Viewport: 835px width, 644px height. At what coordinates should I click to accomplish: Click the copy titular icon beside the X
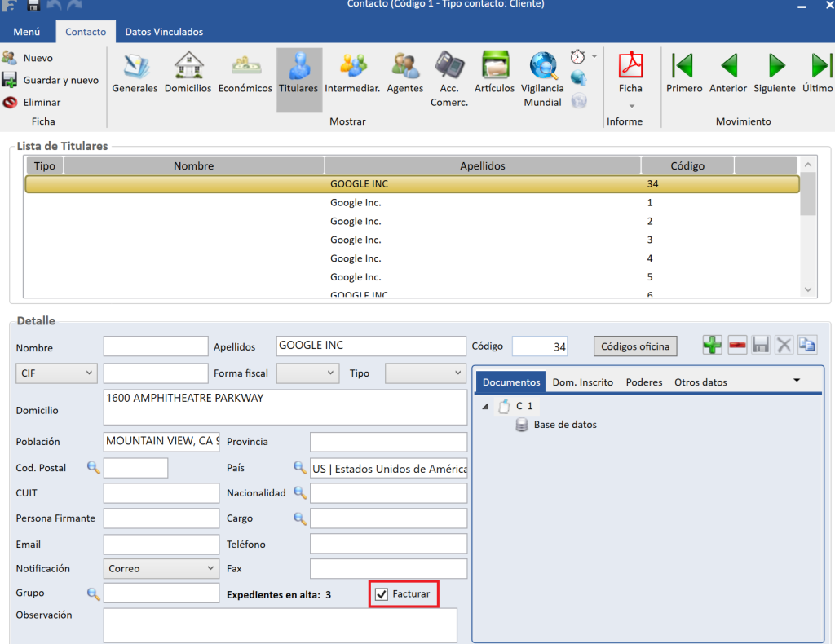click(x=807, y=346)
